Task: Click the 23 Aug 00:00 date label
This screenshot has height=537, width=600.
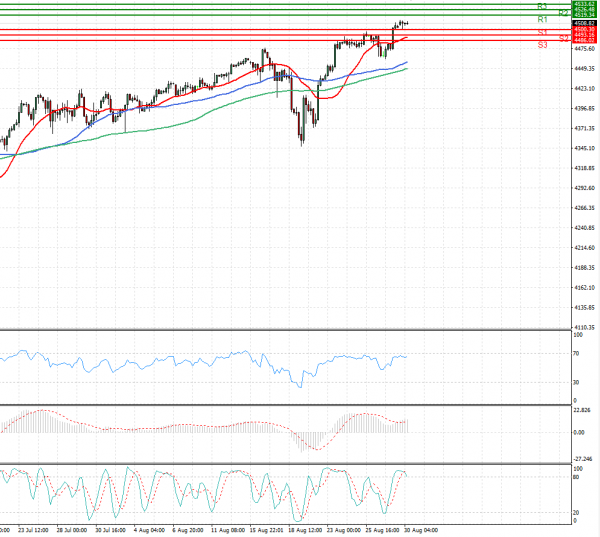Action: click(344, 530)
